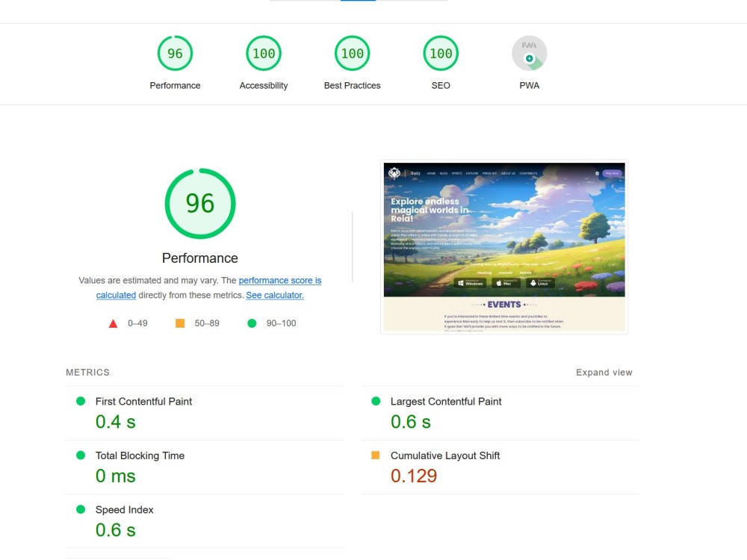Select the Cumulative Layout Shift metric label
This screenshot has width=747, height=560.
(445, 455)
